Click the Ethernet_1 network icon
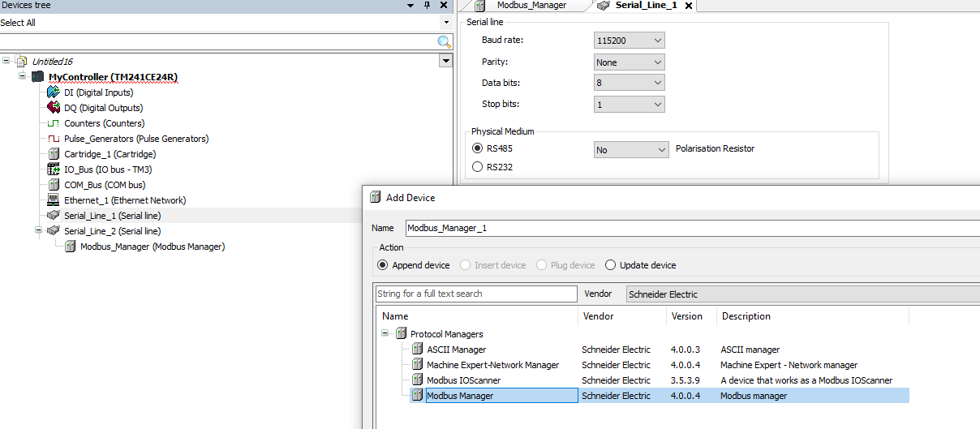Viewport: 980px width, 429px height. click(54, 200)
